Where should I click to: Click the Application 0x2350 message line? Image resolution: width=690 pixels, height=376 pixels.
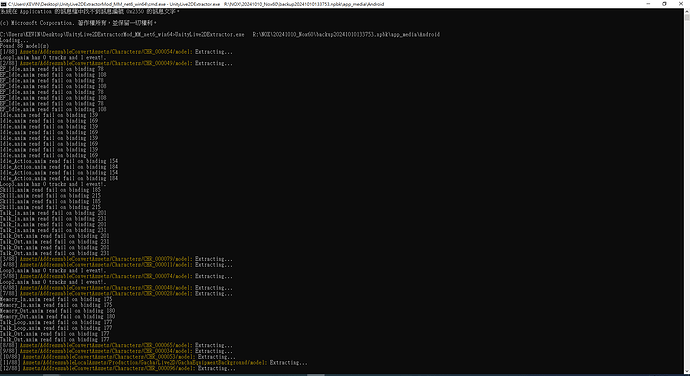tap(90, 11)
